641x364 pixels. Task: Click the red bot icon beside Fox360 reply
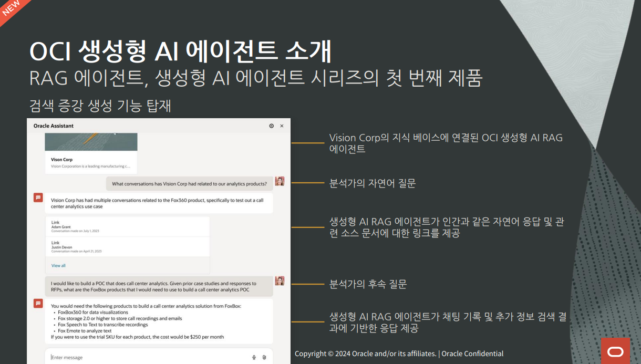click(38, 197)
